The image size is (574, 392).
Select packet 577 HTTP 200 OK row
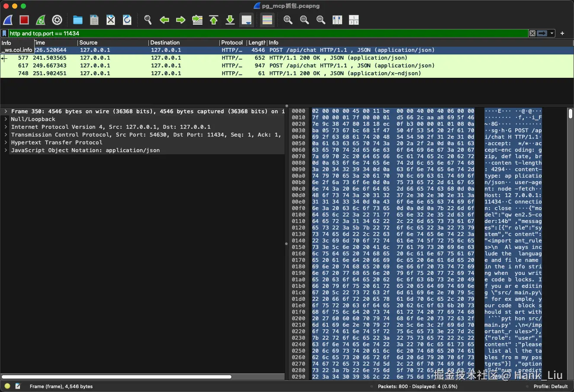pyautogui.click(x=287, y=58)
